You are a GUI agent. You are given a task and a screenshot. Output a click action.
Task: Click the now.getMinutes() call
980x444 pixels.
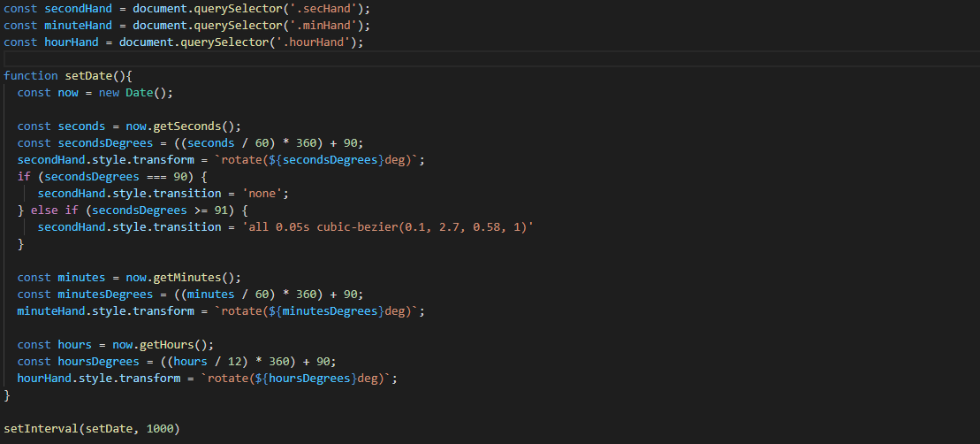[179, 279]
